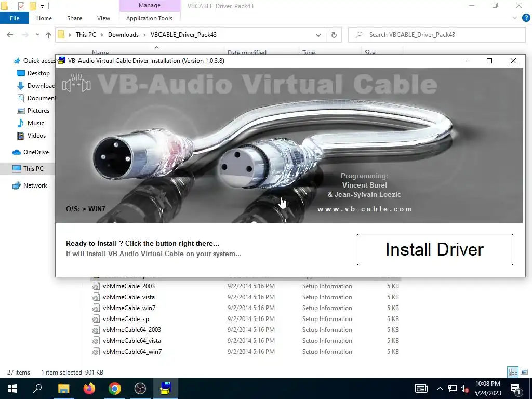The image size is (532, 399).
Task: Open the Application Tools tab
Action: pyautogui.click(x=149, y=18)
